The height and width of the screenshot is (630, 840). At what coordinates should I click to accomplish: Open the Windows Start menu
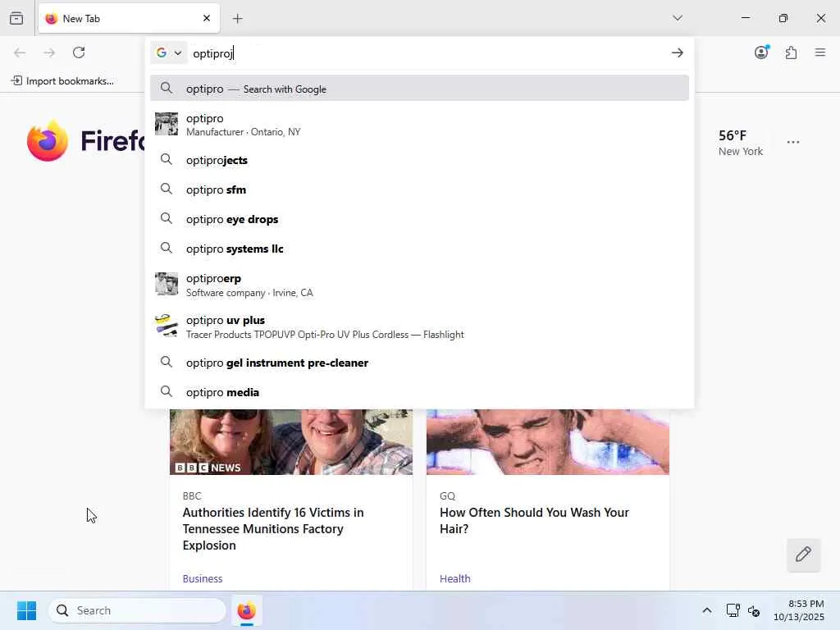26,610
